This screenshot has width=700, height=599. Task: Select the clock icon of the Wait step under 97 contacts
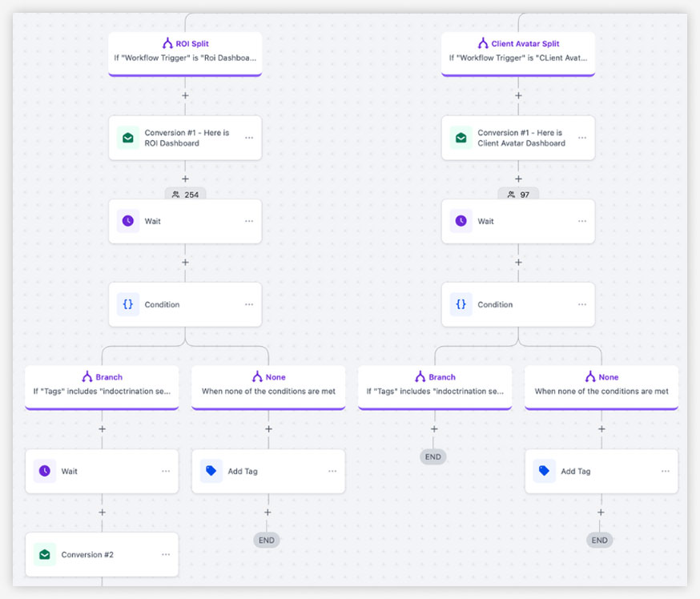[x=461, y=221]
